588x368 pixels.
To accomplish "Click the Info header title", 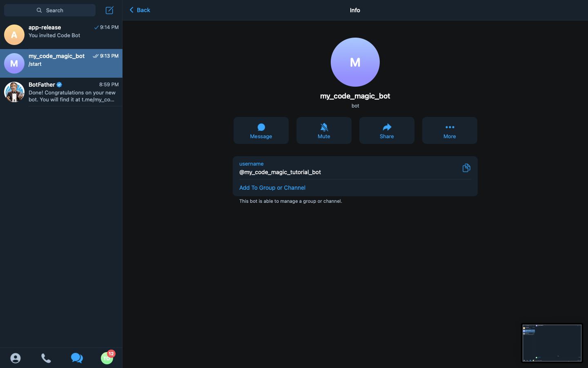I will (355, 10).
